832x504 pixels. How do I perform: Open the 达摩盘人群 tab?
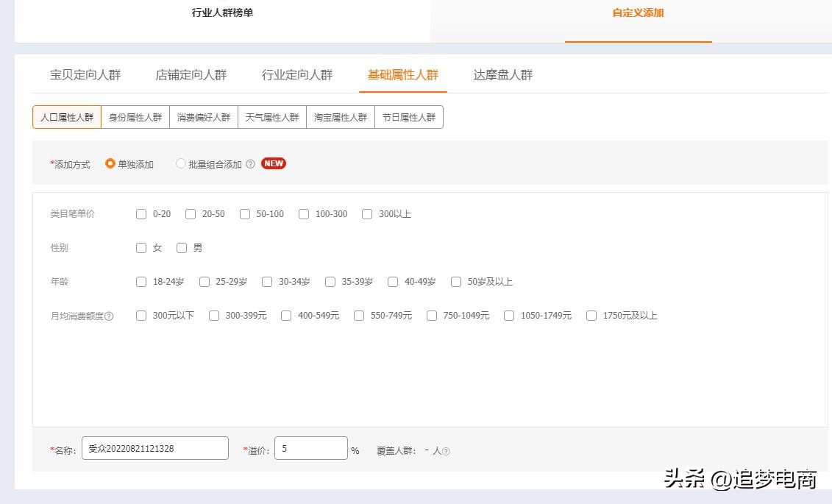click(502, 74)
